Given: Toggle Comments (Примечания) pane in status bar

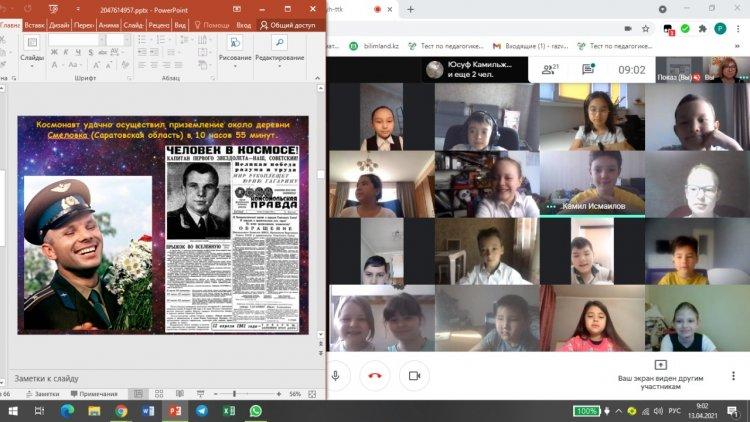Looking at the screenshot, I should click(x=94, y=394).
